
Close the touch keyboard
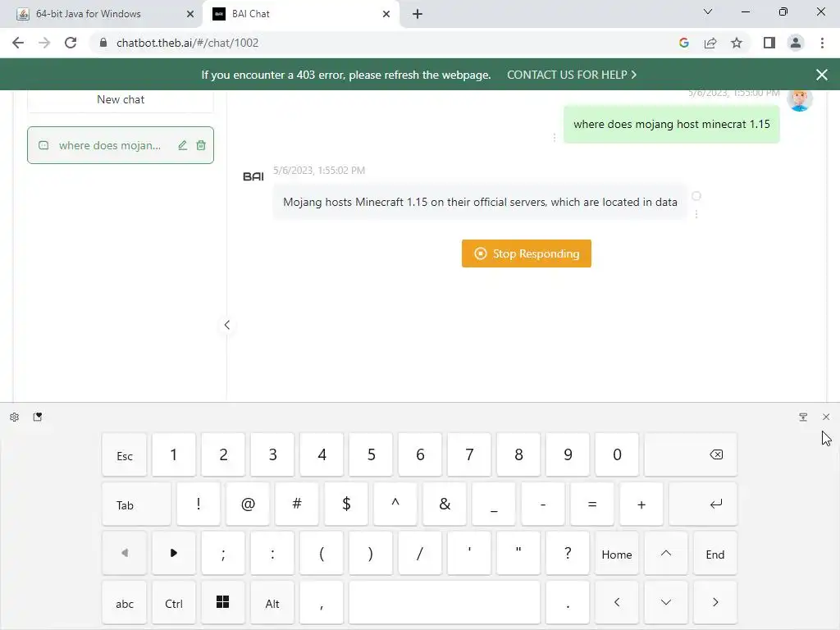click(x=826, y=417)
